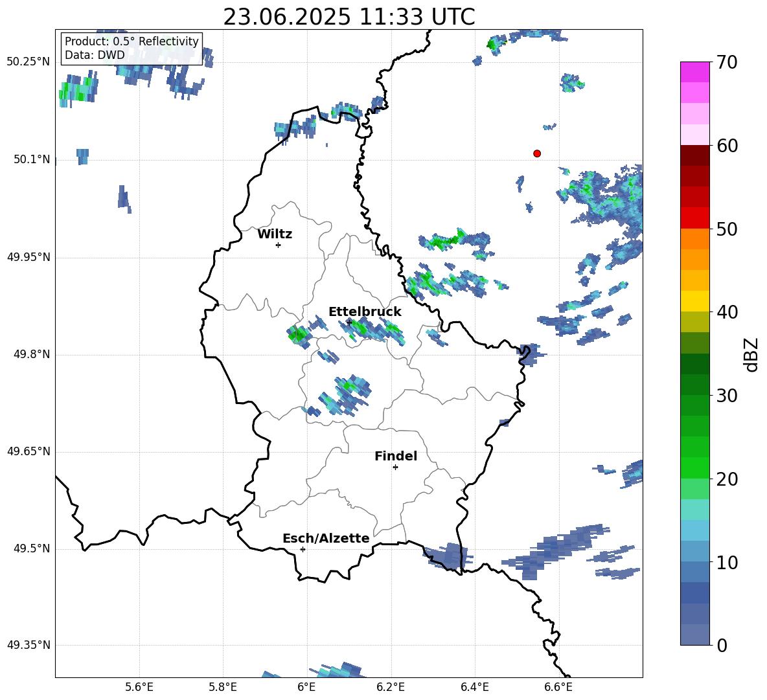Click the map title 23.06.2025 11:33 UTC
Viewport: 767px width, 700px height.
pyautogui.click(x=349, y=17)
